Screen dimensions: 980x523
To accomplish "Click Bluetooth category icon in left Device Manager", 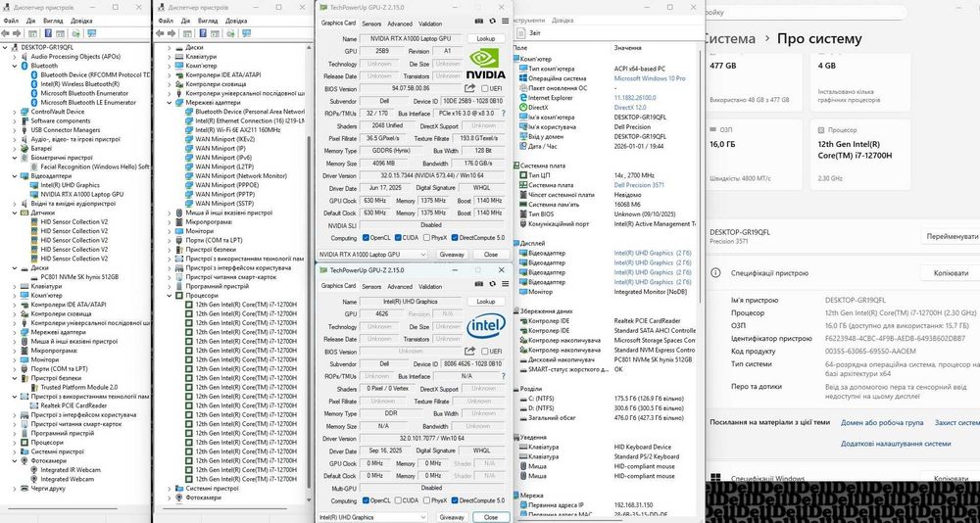I will pos(24,66).
